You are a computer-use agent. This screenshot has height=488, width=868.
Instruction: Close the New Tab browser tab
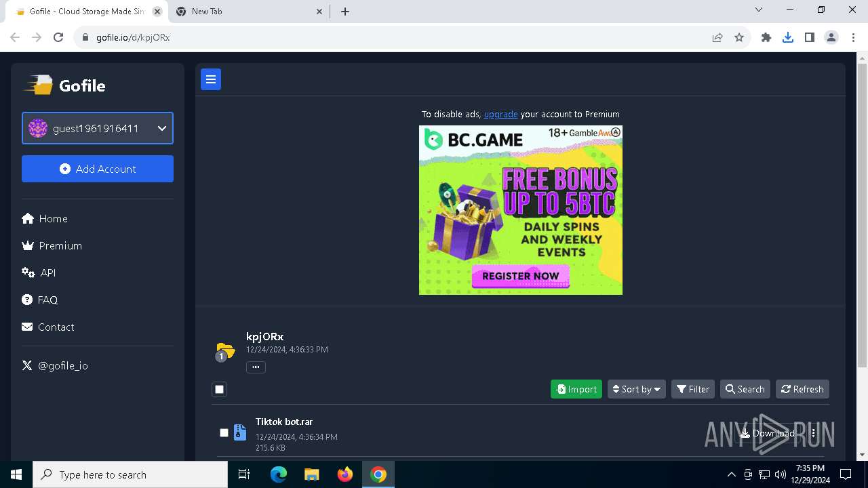coord(320,12)
